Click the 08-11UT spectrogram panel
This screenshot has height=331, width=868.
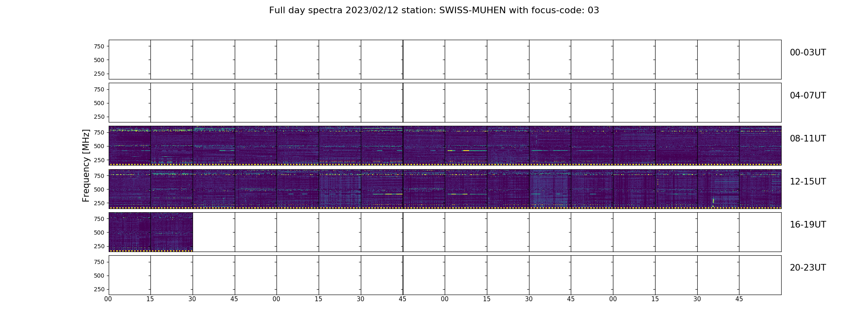pos(445,146)
